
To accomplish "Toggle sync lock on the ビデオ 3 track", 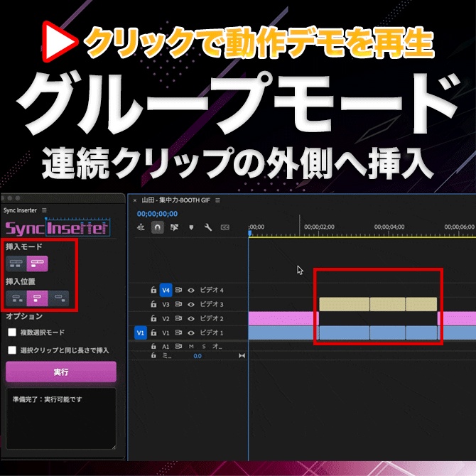I will 178,304.
